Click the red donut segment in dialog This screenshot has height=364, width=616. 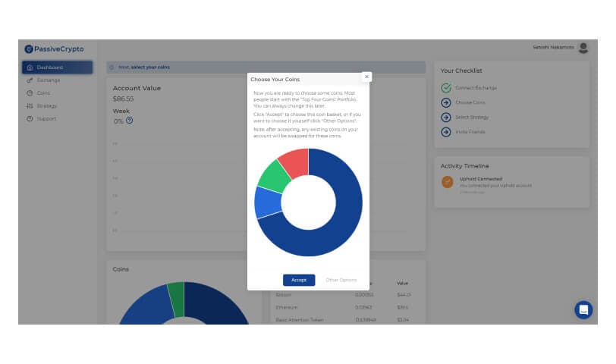coord(297,162)
